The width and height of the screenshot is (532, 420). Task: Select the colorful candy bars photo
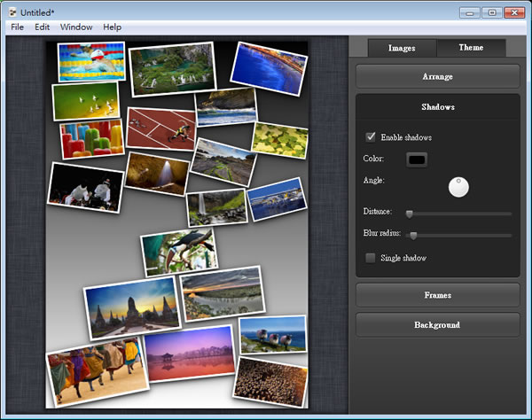[x=92, y=139]
